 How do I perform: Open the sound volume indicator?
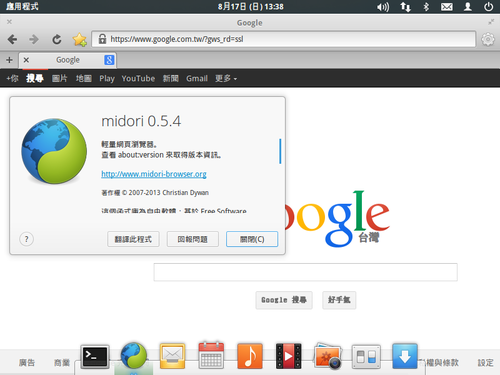tap(383, 7)
